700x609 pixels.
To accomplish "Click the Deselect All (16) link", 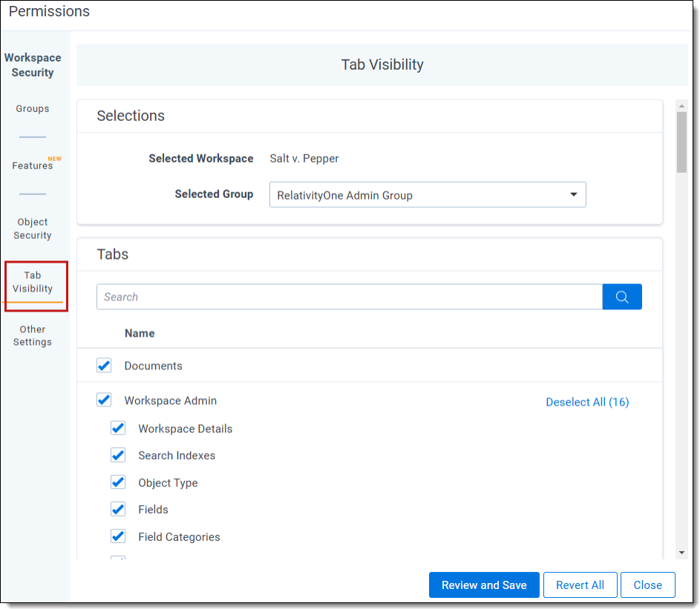I will tap(587, 401).
